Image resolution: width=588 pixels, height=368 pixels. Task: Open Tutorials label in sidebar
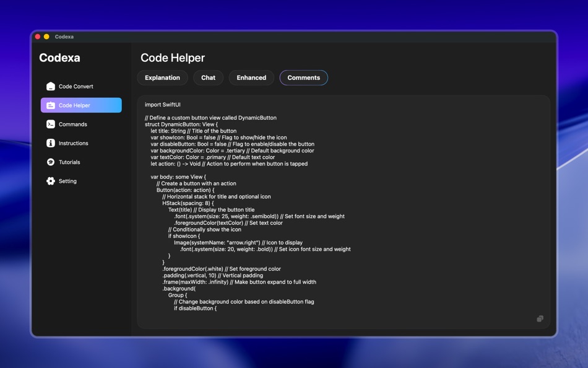click(x=69, y=162)
